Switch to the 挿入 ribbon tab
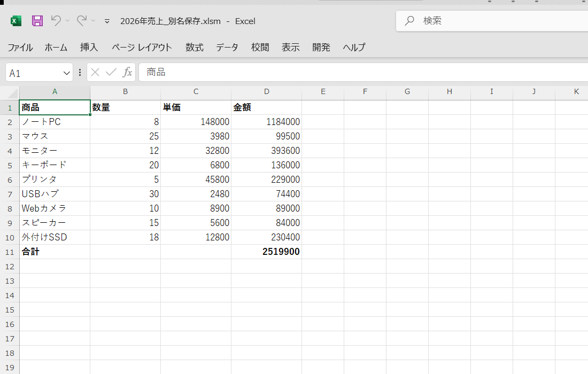Screen dimensions: 588x374 tap(89, 47)
